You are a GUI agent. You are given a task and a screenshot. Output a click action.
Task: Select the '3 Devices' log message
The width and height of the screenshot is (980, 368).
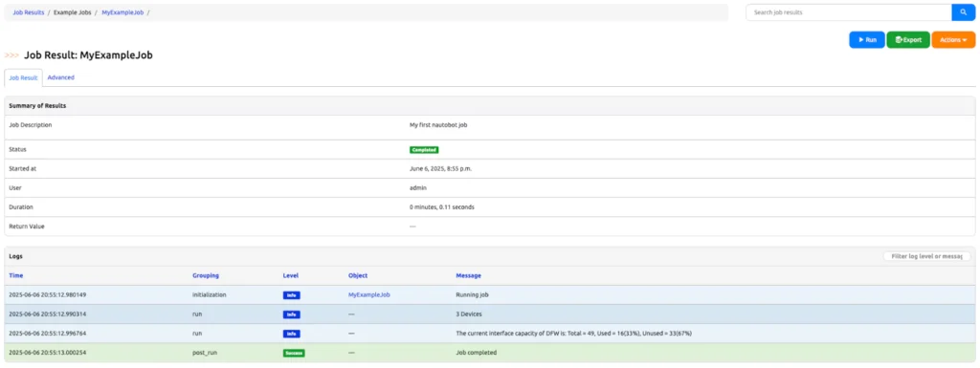469,314
